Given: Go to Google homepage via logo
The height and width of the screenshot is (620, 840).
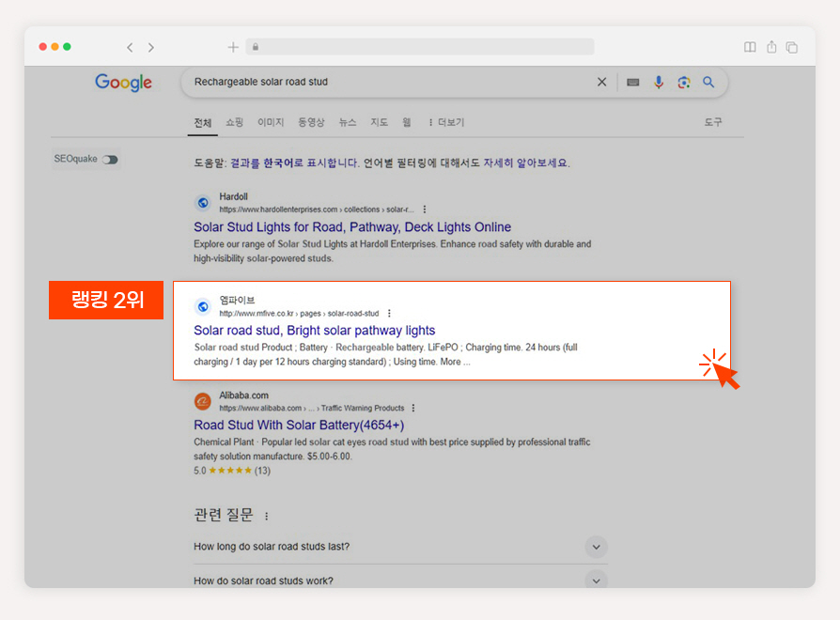Looking at the screenshot, I should click(123, 83).
